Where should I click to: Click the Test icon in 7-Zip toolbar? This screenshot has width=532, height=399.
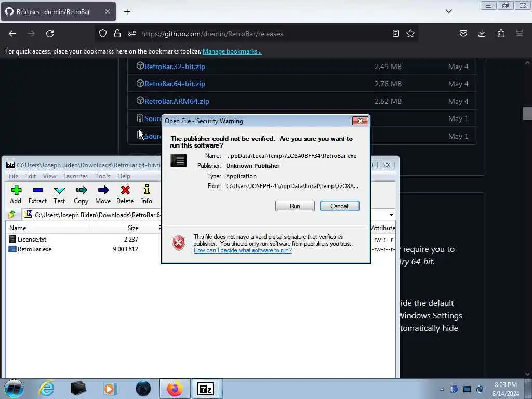pos(59,194)
